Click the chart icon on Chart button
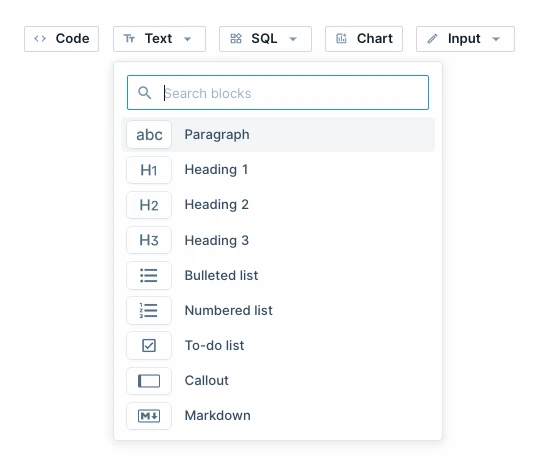The height and width of the screenshot is (471, 538). (x=341, y=38)
